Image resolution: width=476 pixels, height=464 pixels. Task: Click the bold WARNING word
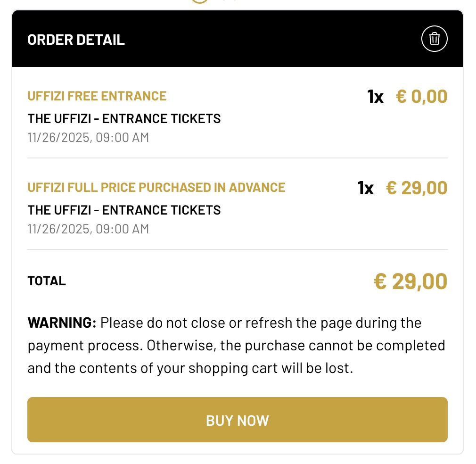[62, 323]
